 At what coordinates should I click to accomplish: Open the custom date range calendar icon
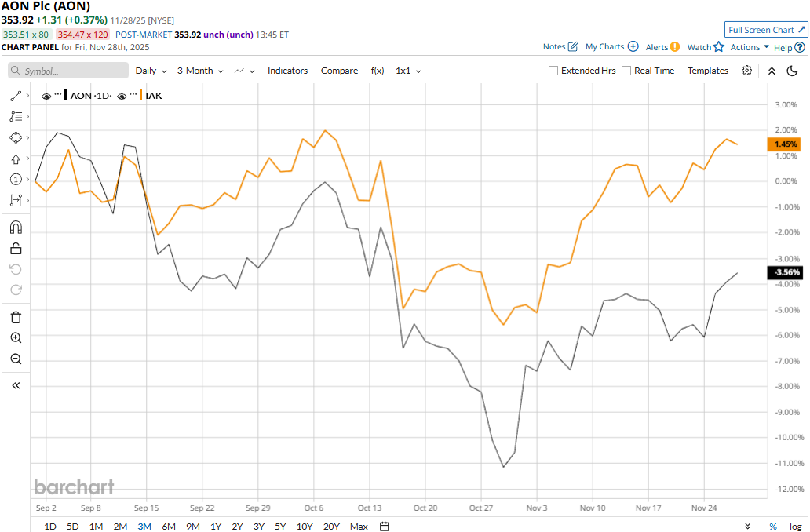coord(384,527)
